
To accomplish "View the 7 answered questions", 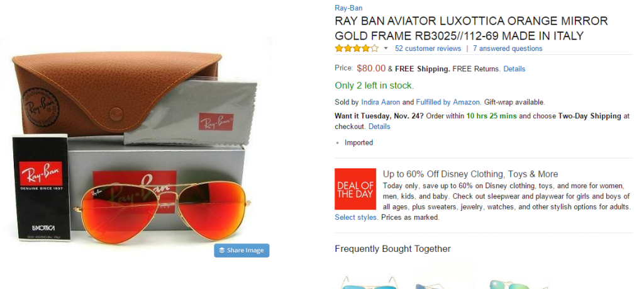I will (507, 48).
